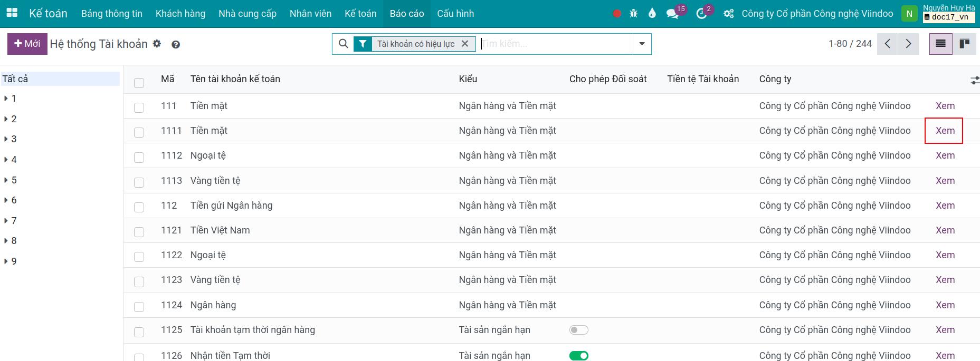The image size is (980, 361).
Task: Open the main apps grid menu
Action: 12,13
